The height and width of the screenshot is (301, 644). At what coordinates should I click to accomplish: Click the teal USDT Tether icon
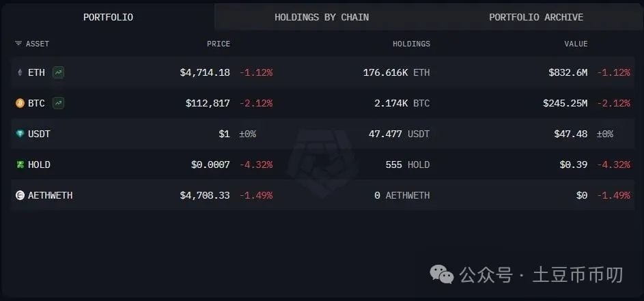20,134
